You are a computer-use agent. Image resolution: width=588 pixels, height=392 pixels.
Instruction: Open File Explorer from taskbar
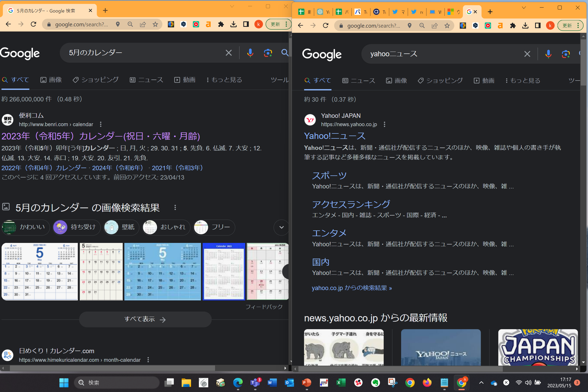pyautogui.click(x=186, y=382)
